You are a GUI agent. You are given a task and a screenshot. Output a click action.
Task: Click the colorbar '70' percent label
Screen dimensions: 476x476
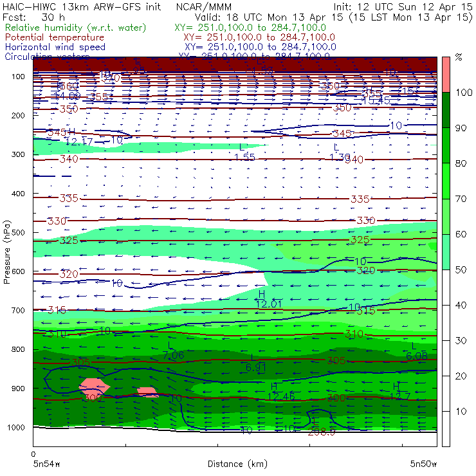coord(461,199)
